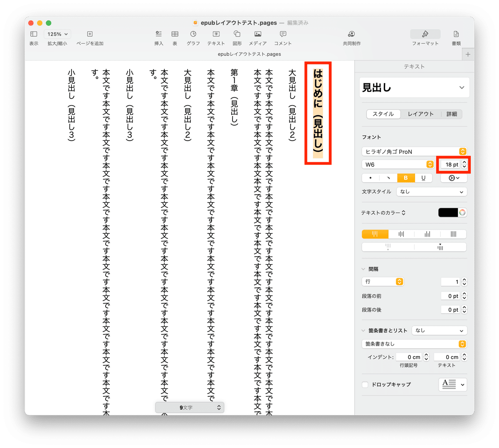Collapse the 箇条書きとリスト section
Screen dimensions: 499x448
tap(363, 331)
